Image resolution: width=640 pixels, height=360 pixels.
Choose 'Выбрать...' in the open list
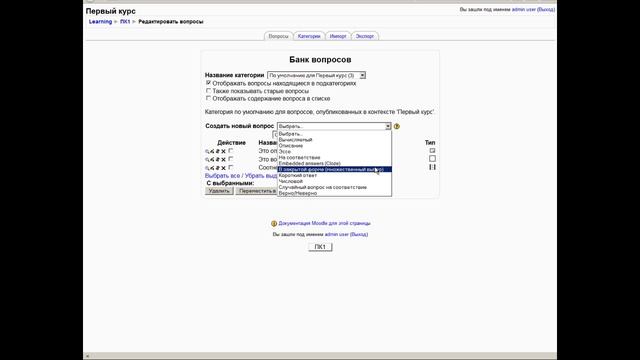tap(334, 134)
